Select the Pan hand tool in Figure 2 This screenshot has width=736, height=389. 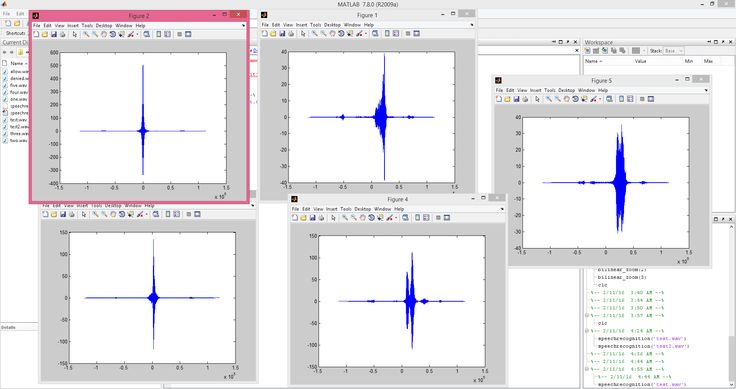point(104,34)
